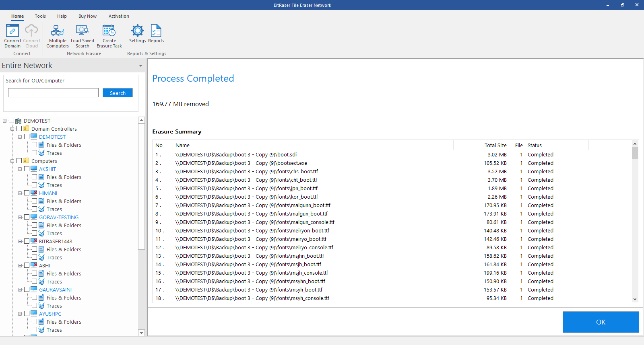Viewport: 644px width, 345px height.
Task: Sort by the Name column header
Action: (314, 145)
